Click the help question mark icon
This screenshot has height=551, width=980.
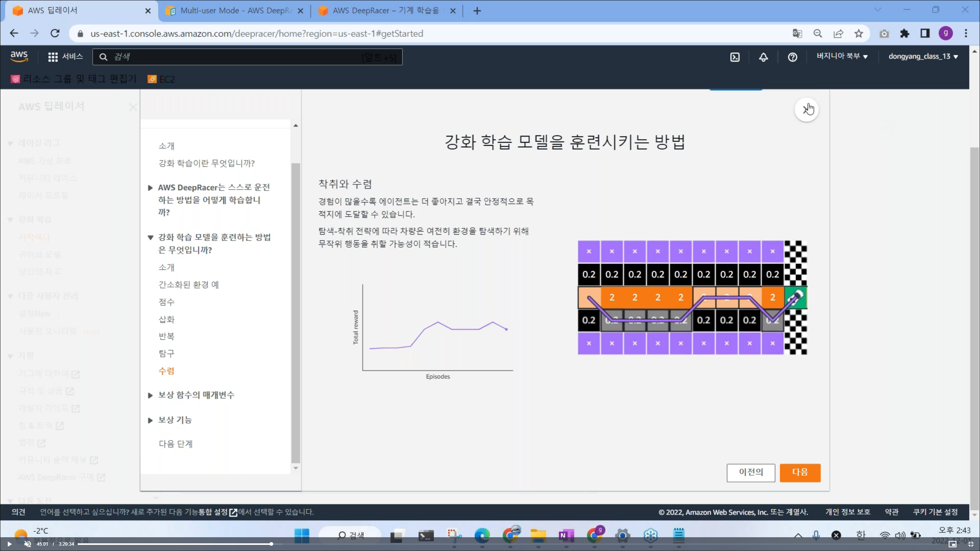(x=792, y=57)
